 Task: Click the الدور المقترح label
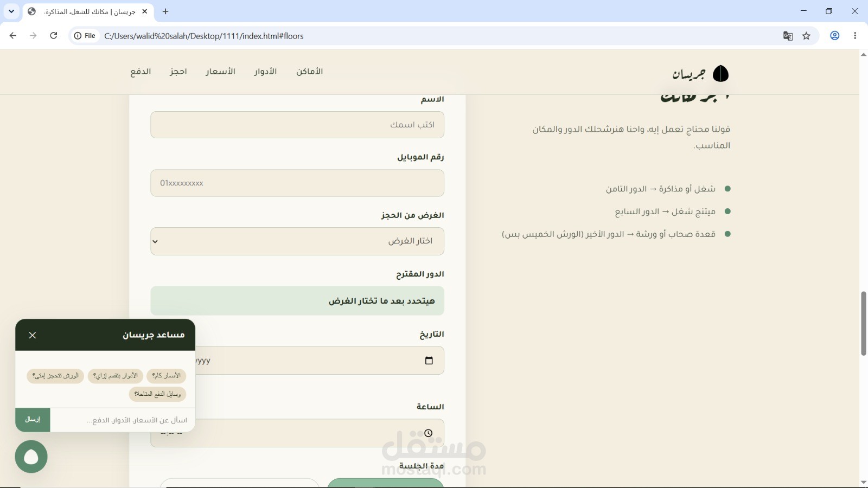(x=420, y=274)
